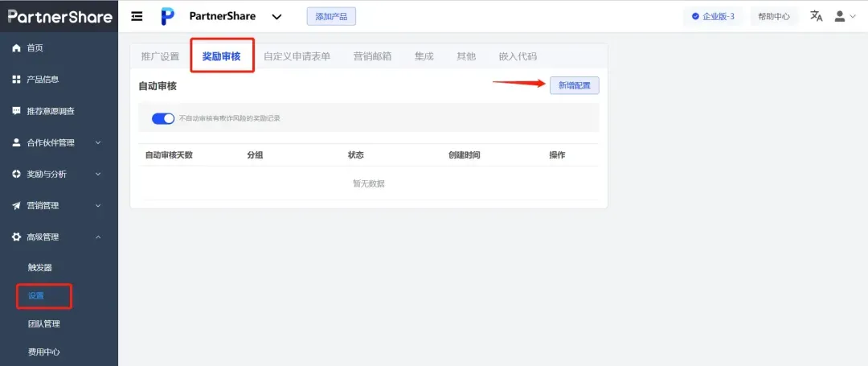Click the 营销管理 paper plane icon
The height and width of the screenshot is (366, 868).
coord(17,205)
